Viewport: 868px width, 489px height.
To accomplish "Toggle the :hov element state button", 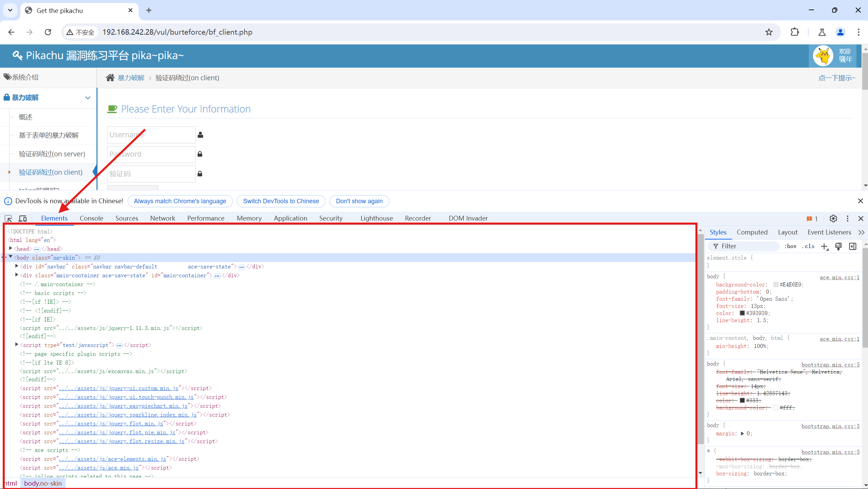I will click(x=790, y=246).
